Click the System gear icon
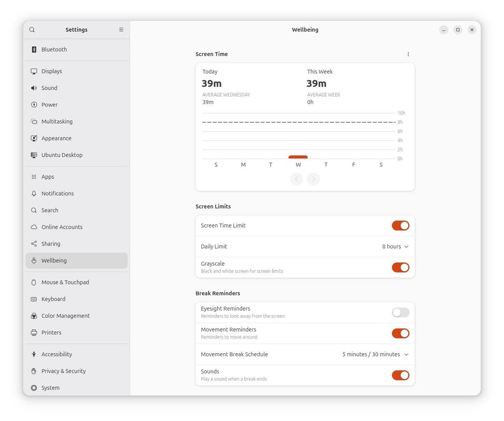The height and width of the screenshot is (421, 504). (34, 388)
